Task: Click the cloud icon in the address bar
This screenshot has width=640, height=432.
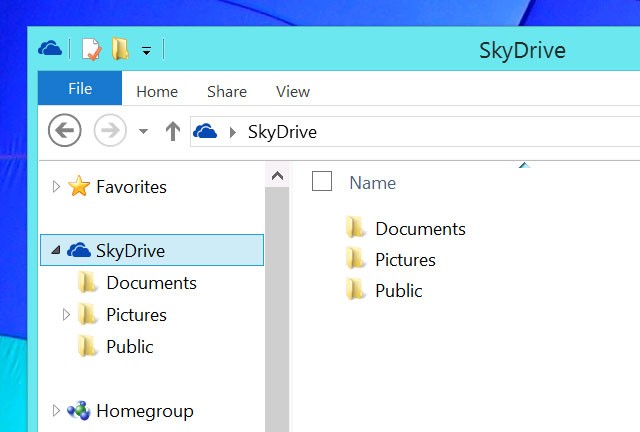Action: (x=205, y=131)
